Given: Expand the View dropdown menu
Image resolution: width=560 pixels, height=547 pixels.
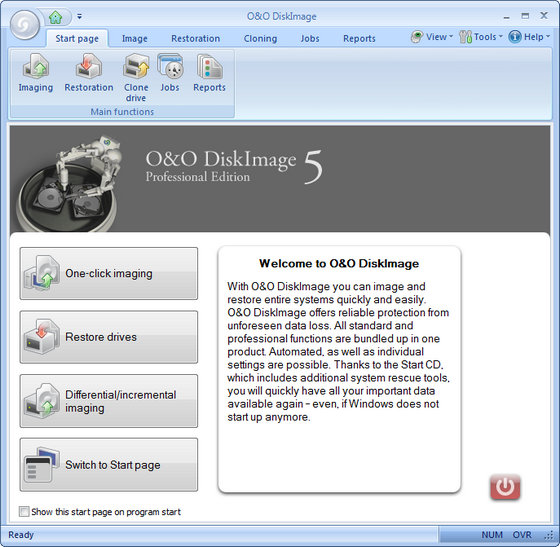Looking at the screenshot, I should [432, 37].
